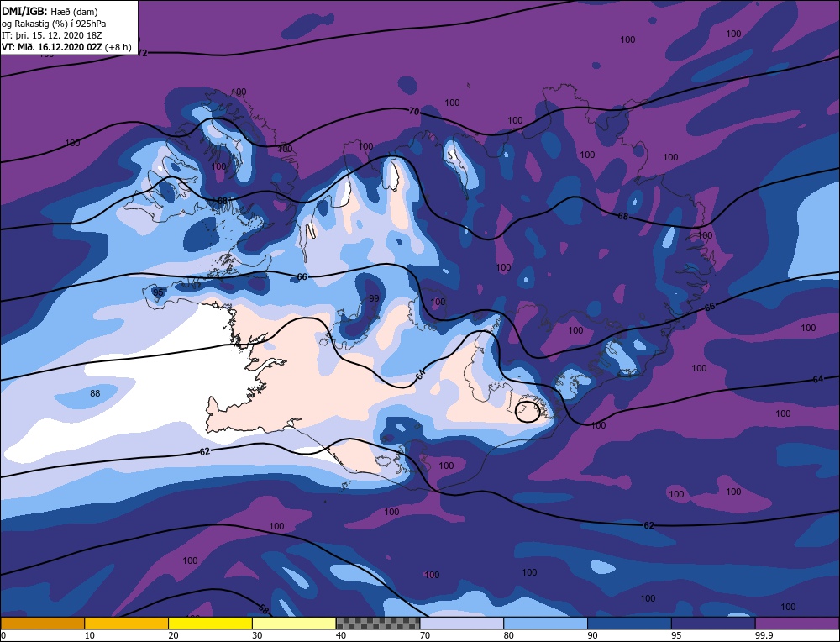The image size is (840, 642).
Task: Click the lavender 70-80 legend swatch
Action: point(462,624)
